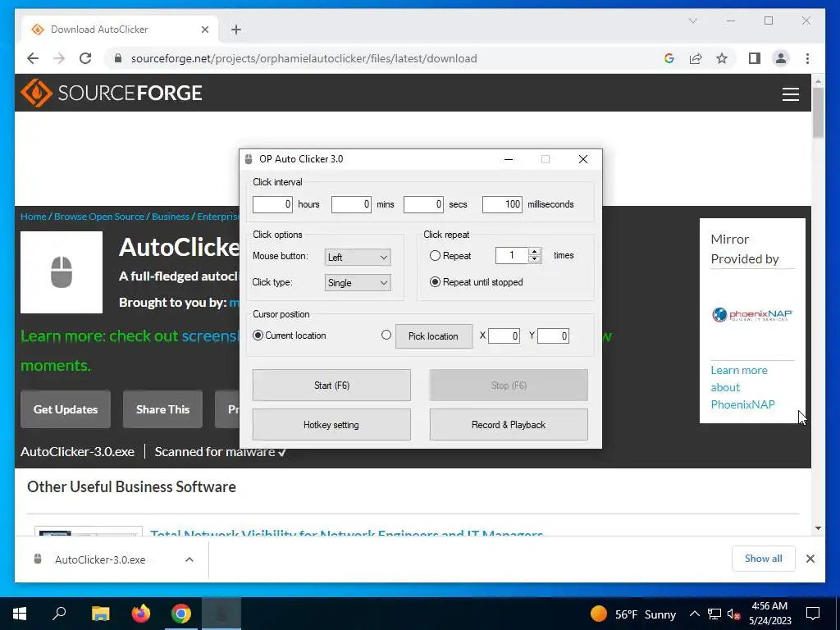The width and height of the screenshot is (840, 630).
Task: Click the Start (F6) button
Action: point(331,386)
